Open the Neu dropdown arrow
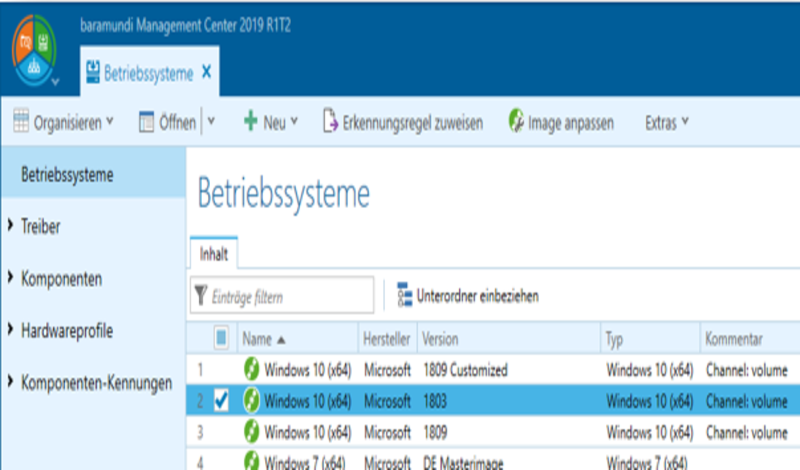 tap(294, 121)
